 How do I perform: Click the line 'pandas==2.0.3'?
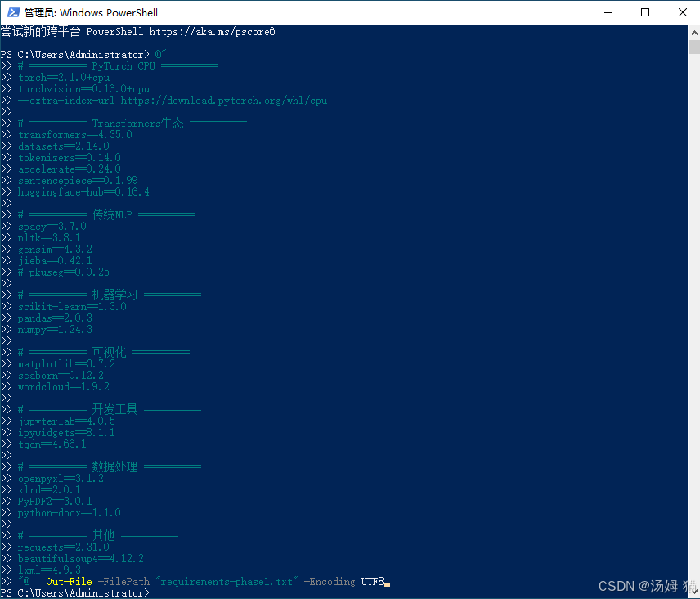(x=55, y=318)
